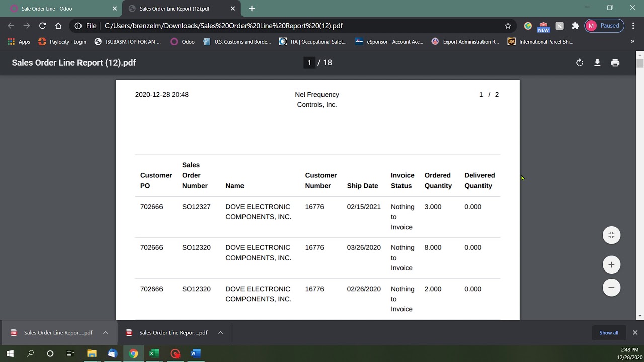Screen dimensions: 644x362
Task: Close the Sale Order Line Odoo tab
Action: pos(115,9)
